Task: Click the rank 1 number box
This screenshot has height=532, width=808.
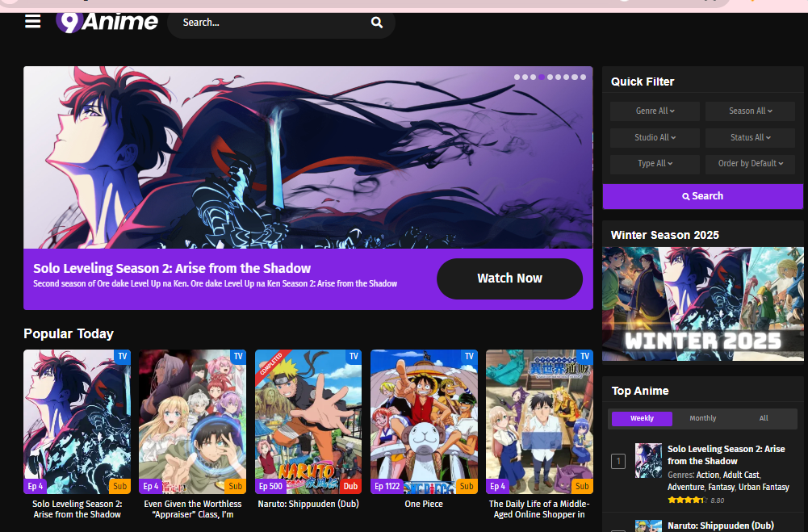Action: point(618,461)
